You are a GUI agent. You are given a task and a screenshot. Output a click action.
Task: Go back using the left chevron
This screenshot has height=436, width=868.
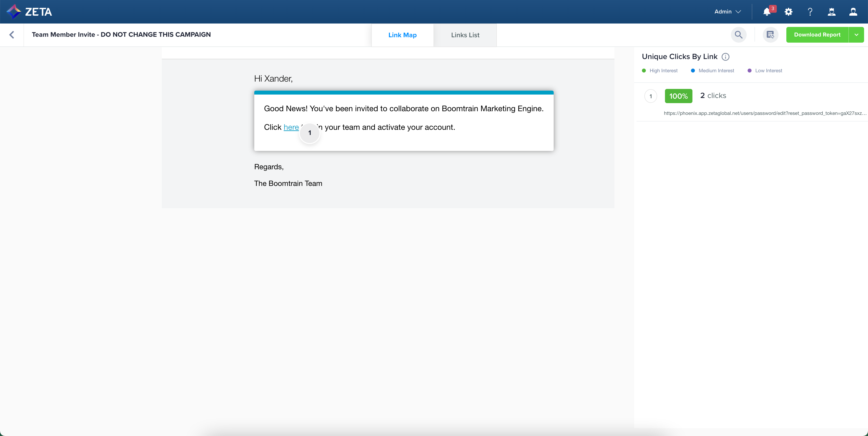12,35
